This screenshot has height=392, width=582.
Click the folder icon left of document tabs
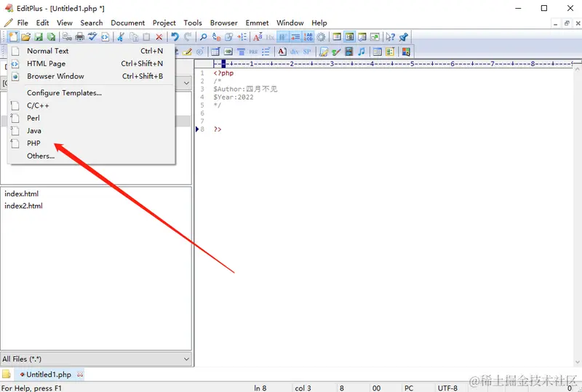[7, 374]
